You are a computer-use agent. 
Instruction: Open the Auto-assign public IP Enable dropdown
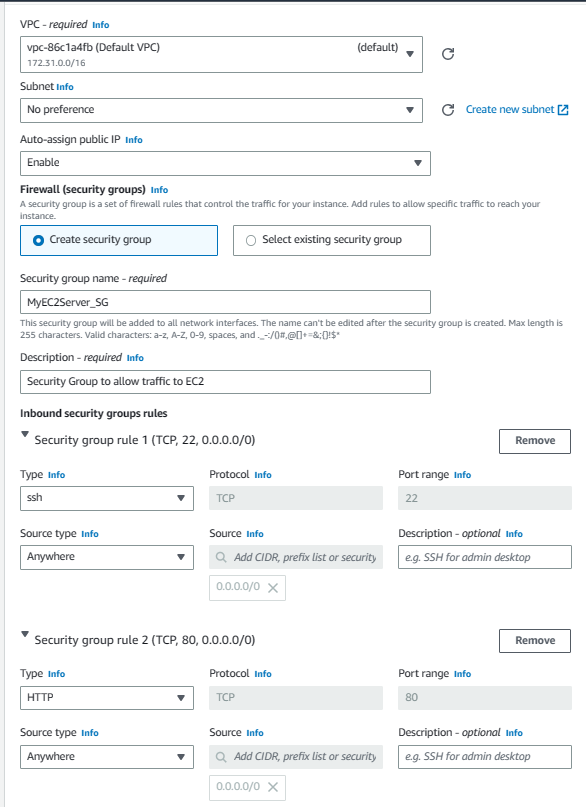click(225, 163)
